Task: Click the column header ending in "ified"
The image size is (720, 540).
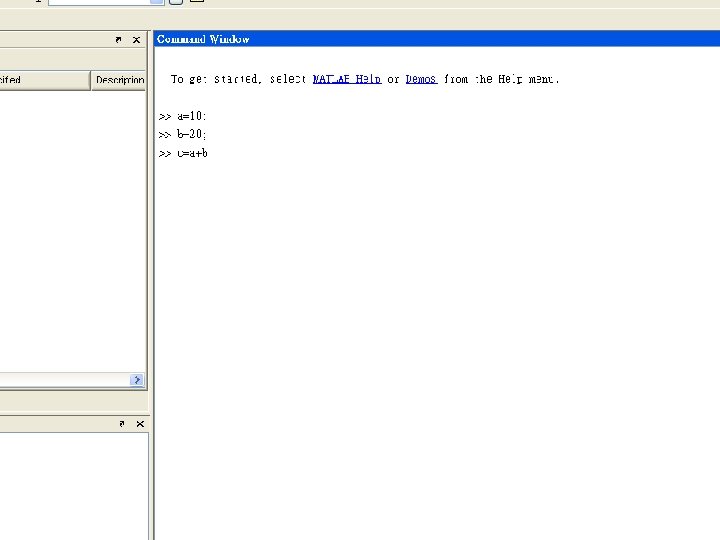Action: 45,80
